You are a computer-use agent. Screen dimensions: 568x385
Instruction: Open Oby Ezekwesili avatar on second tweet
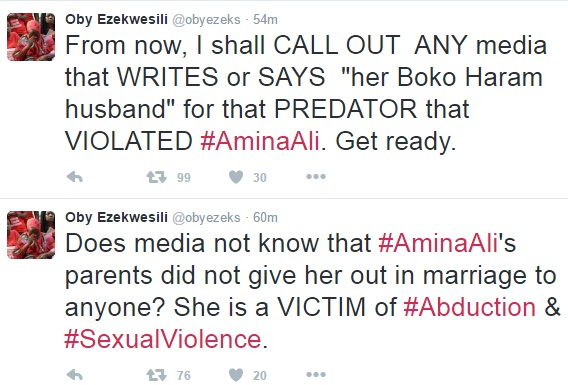click(x=31, y=235)
